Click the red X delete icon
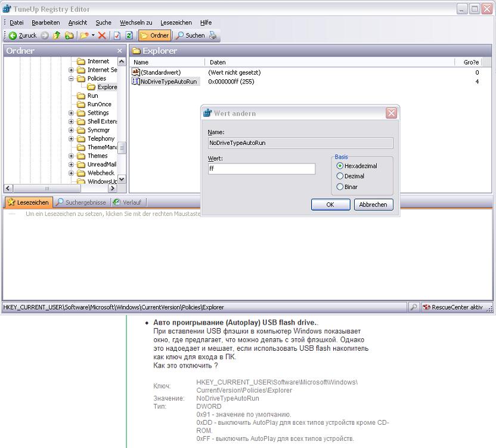Viewport: 496px width, 448px height. [x=102, y=35]
